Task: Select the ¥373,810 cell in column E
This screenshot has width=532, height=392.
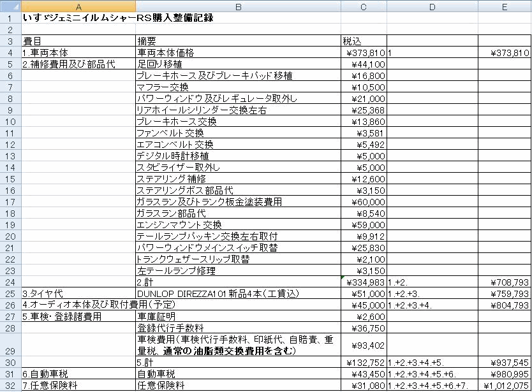Action: click(505, 52)
